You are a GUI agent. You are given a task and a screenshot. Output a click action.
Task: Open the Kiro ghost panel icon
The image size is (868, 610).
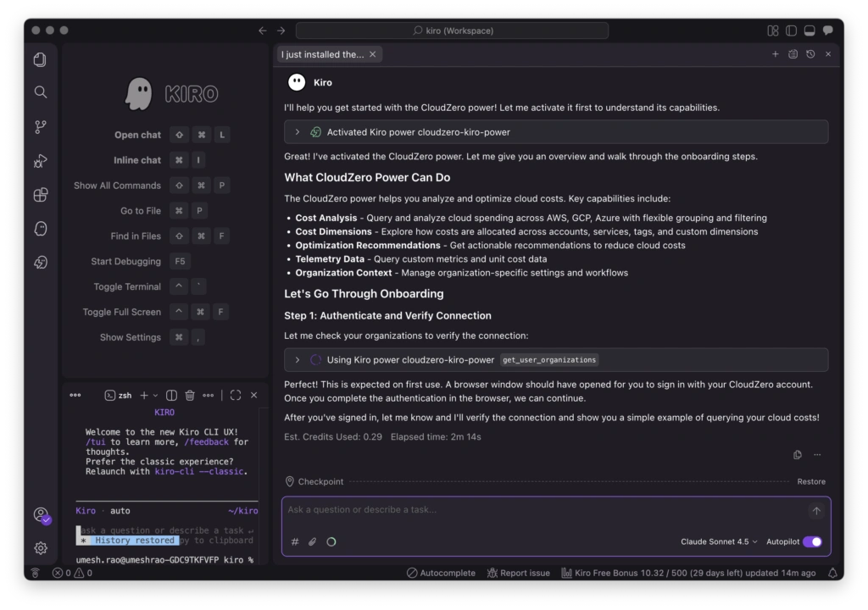40,229
